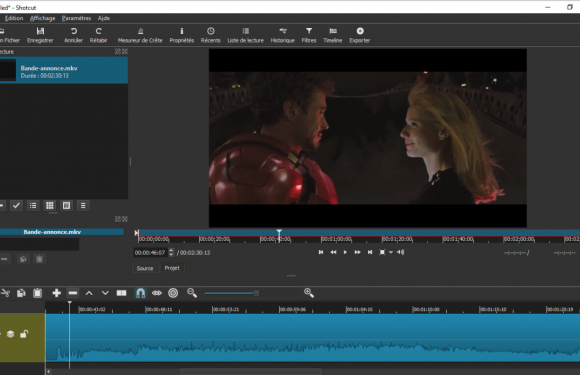580x375 pixels.
Task: Click the Bande-annonce.mkv title bar in lower panel
Action: pos(61,232)
